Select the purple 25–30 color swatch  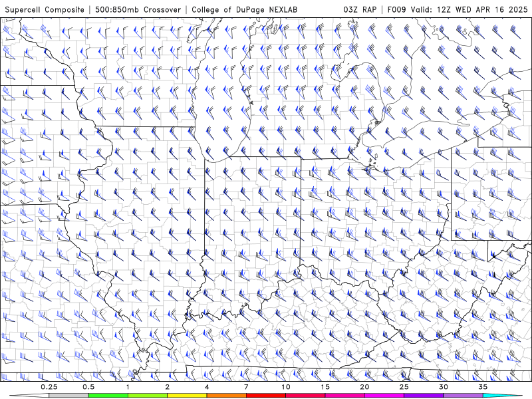[424, 396]
